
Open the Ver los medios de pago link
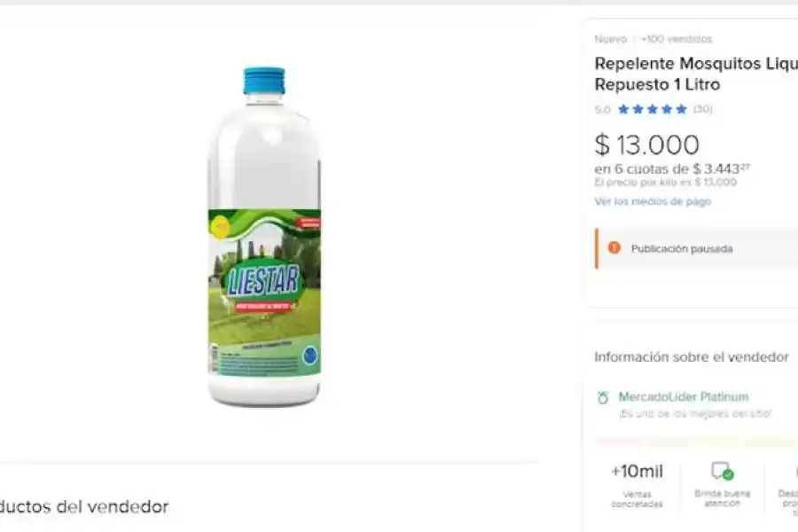[653, 202]
